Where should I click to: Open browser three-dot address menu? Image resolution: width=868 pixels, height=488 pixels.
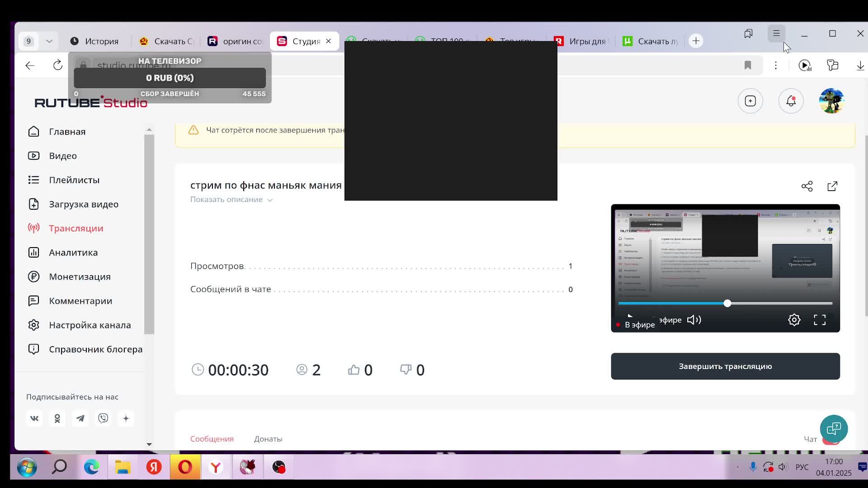pos(776,66)
